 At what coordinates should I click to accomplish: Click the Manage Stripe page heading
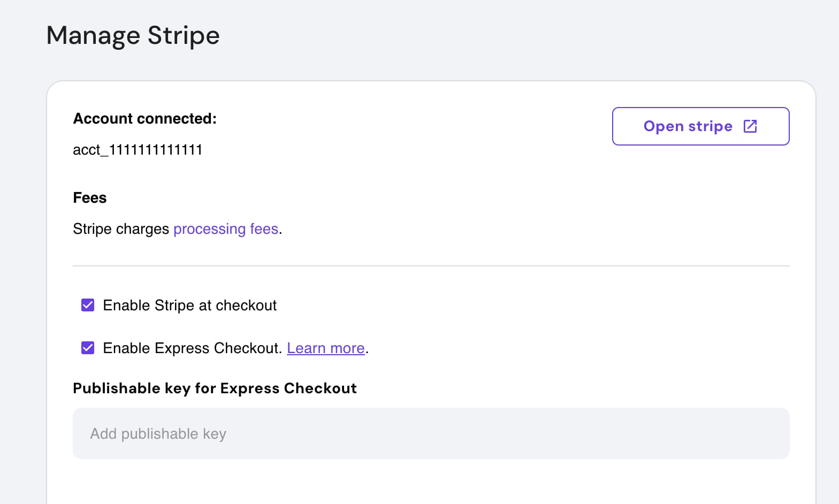pyautogui.click(x=133, y=36)
